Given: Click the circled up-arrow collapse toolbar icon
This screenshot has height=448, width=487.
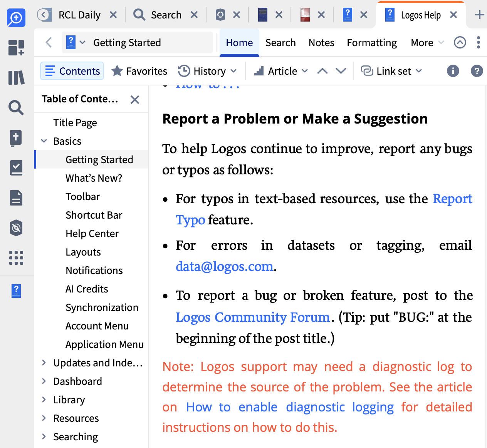Looking at the screenshot, I should (460, 42).
